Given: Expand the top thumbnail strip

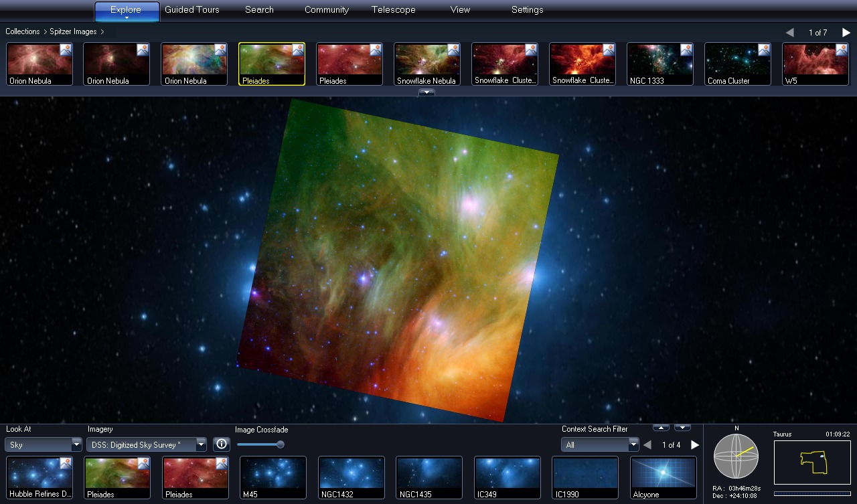Looking at the screenshot, I should coord(426,92).
